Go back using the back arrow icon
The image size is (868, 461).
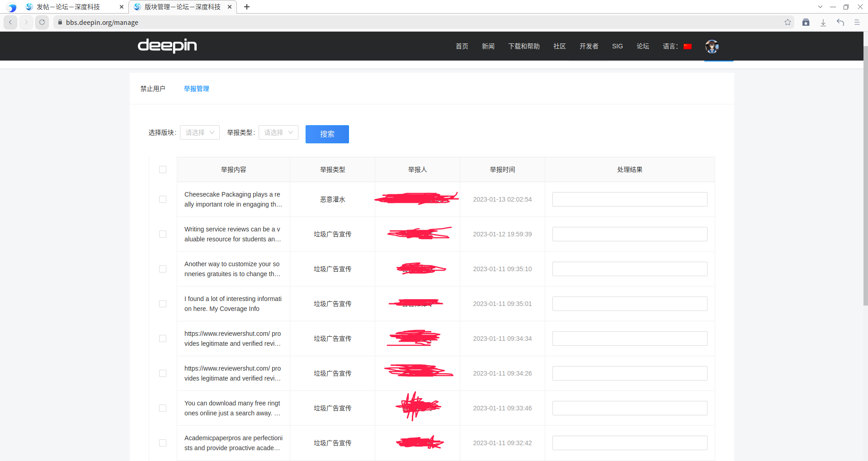[10, 22]
